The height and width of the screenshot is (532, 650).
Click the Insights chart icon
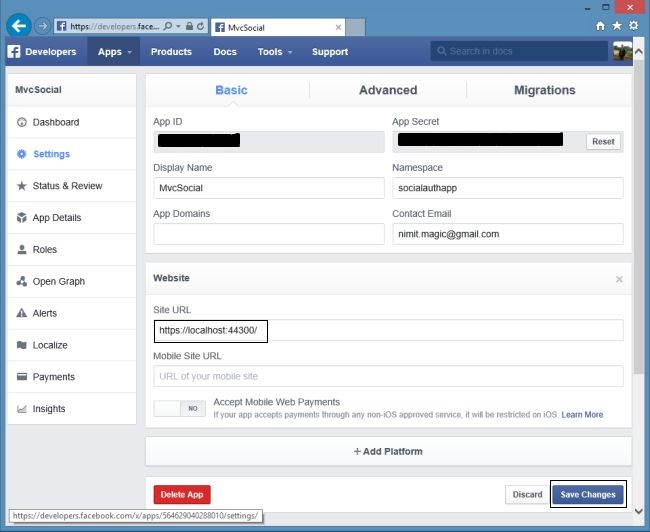(x=22, y=409)
